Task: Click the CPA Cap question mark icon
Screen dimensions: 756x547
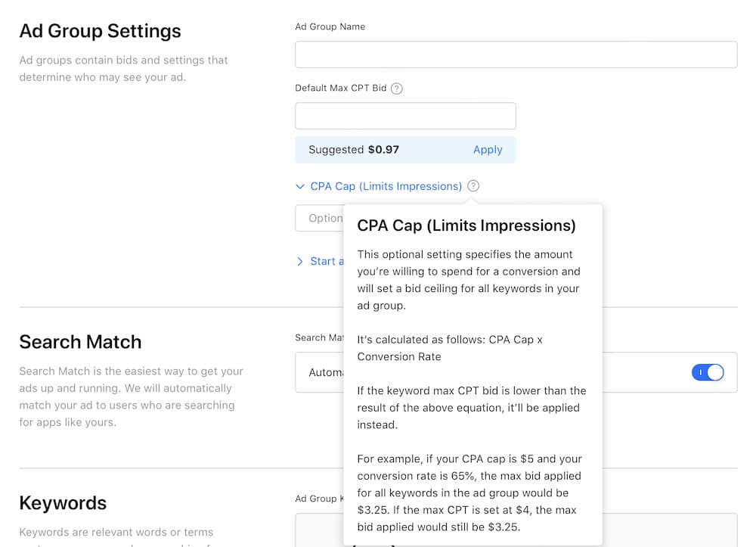Action: 473,186
